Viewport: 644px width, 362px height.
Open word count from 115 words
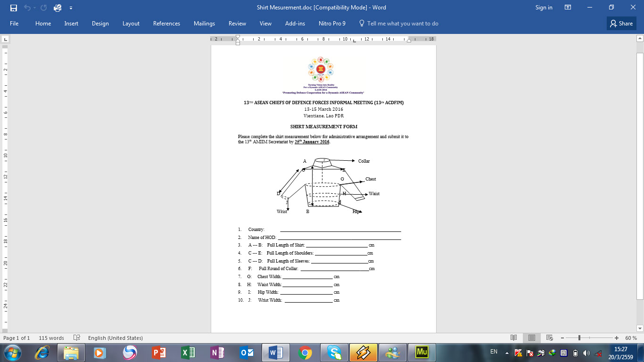(x=51, y=338)
